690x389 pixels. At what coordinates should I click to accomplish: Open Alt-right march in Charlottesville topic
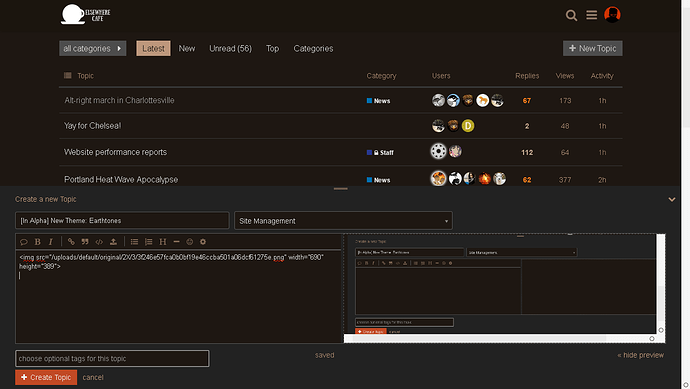[119, 100]
